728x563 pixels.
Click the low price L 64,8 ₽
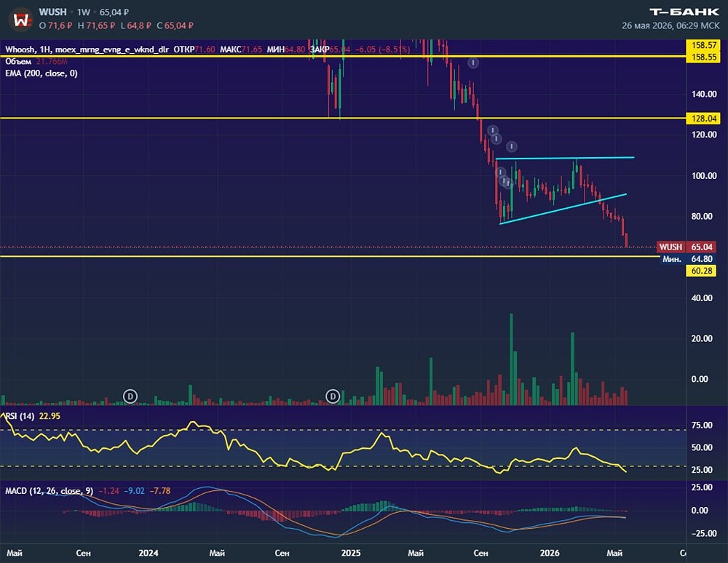point(135,25)
